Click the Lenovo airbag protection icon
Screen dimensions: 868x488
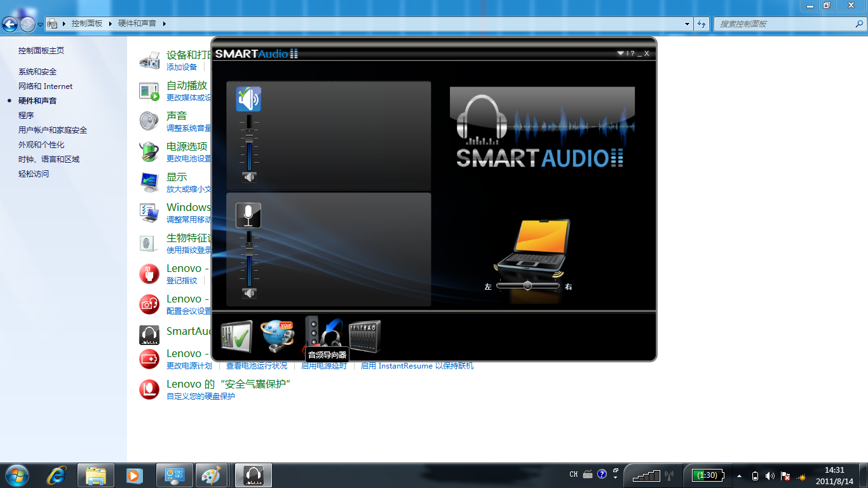click(149, 390)
